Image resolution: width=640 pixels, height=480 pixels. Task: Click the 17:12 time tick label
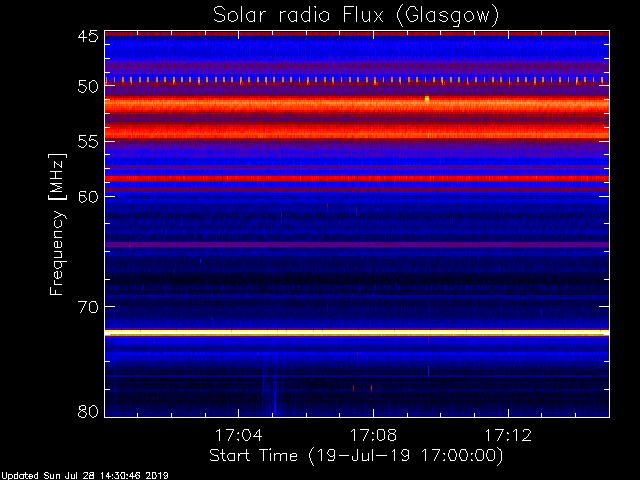pyautogui.click(x=508, y=435)
